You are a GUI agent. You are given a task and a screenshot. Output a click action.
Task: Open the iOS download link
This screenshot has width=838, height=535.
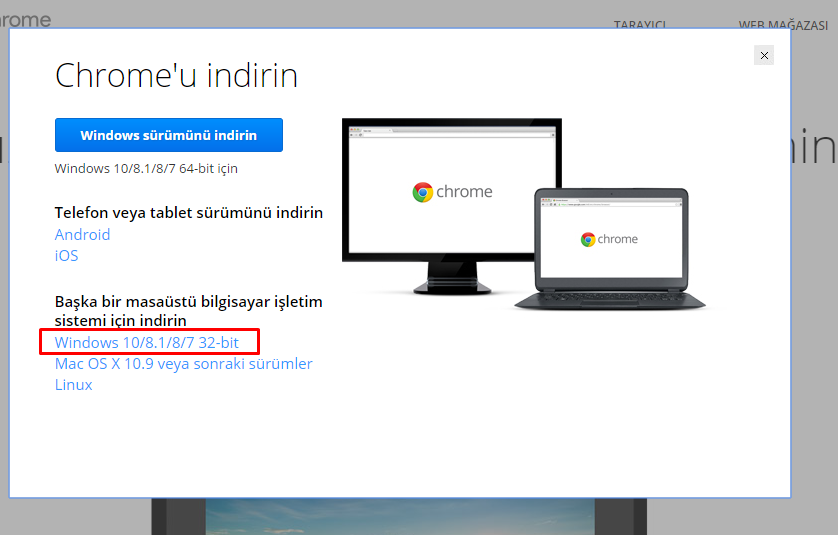66,255
